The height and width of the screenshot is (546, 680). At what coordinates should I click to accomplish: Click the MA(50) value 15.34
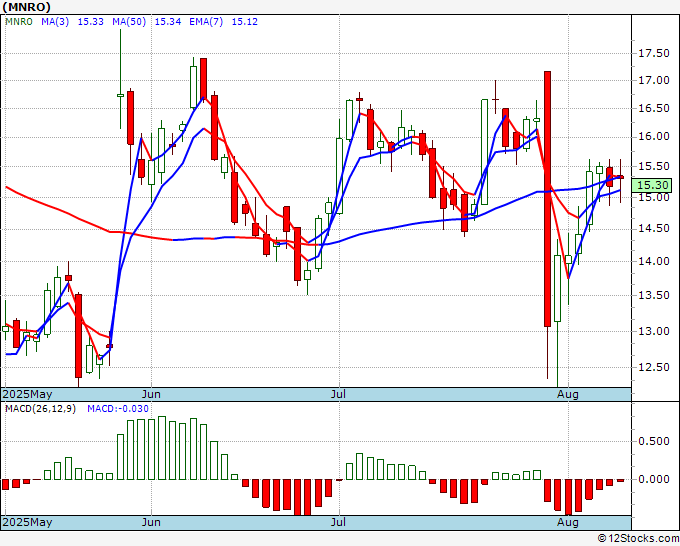coord(168,22)
